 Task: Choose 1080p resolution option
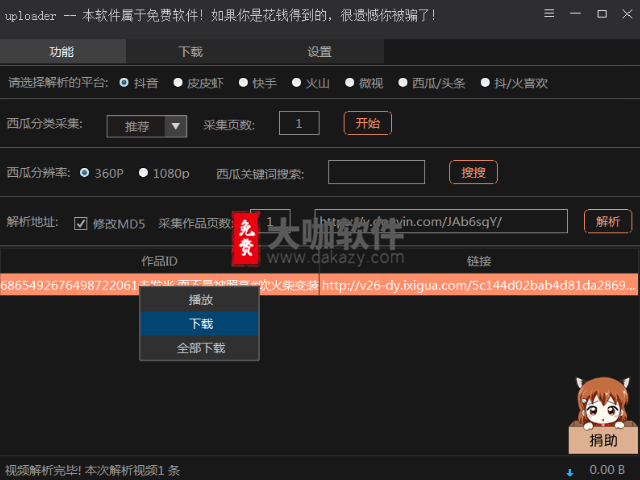pos(143,173)
